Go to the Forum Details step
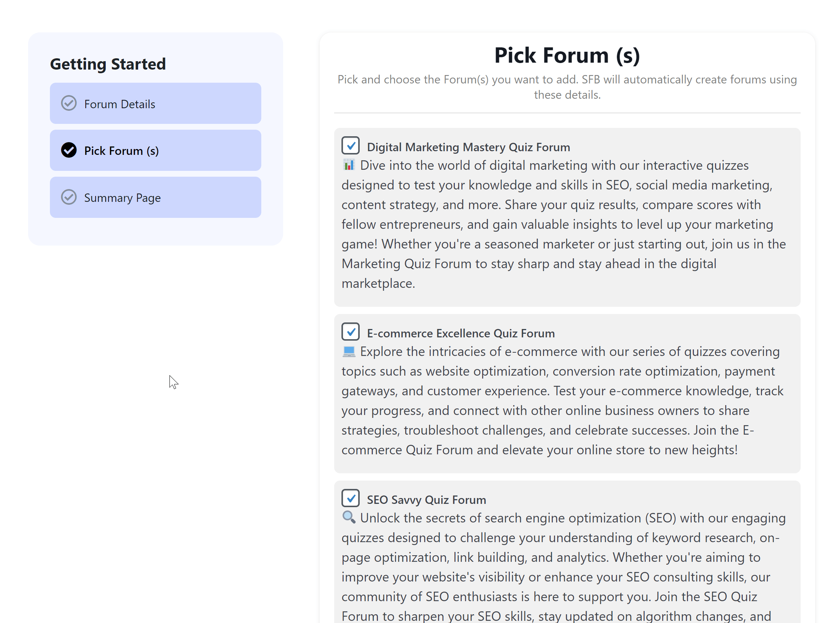The width and height of the screenshot is (840, 623). [x=155, y=104]
